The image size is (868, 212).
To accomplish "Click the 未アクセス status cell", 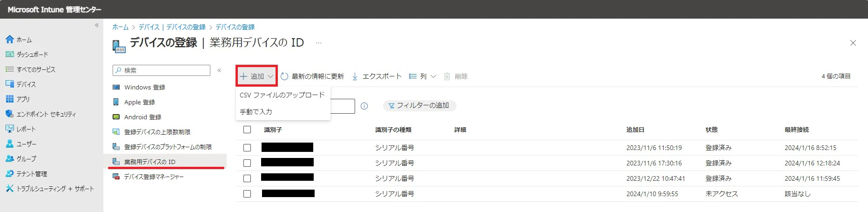I will pyautogui.click(x=721, y=194).
